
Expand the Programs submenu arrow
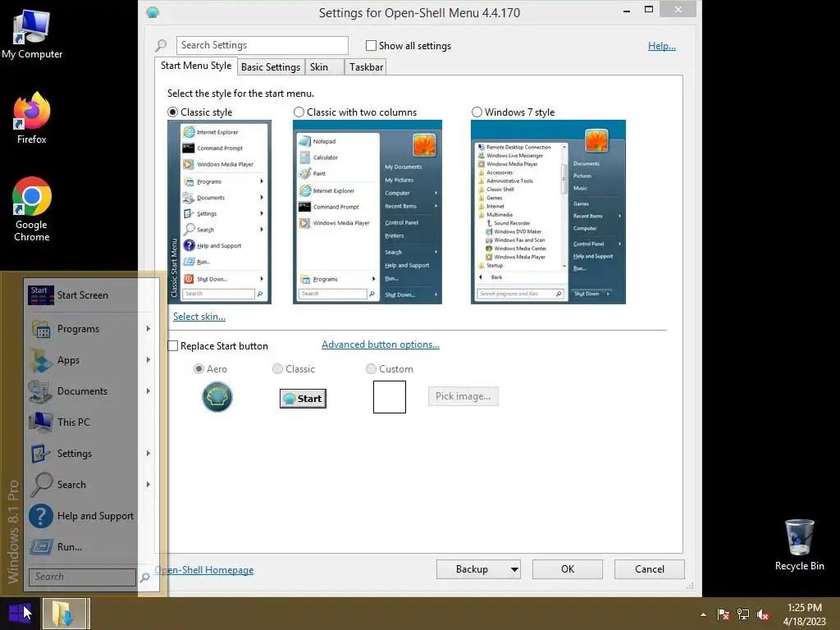pos(148,328)
